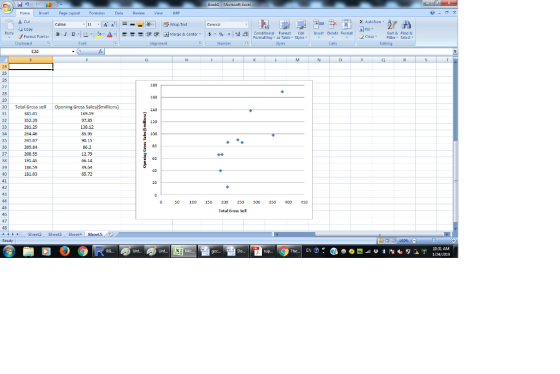Screen dimensions: 560x374
Task: Increase the cell indent
Action: (x=156, y=34)
